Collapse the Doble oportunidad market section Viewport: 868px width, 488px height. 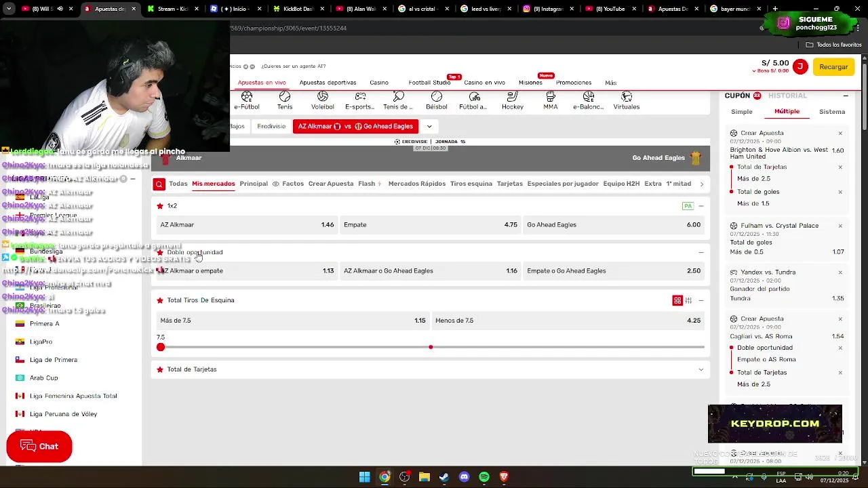pyautogui.click(x=701, y=252)
